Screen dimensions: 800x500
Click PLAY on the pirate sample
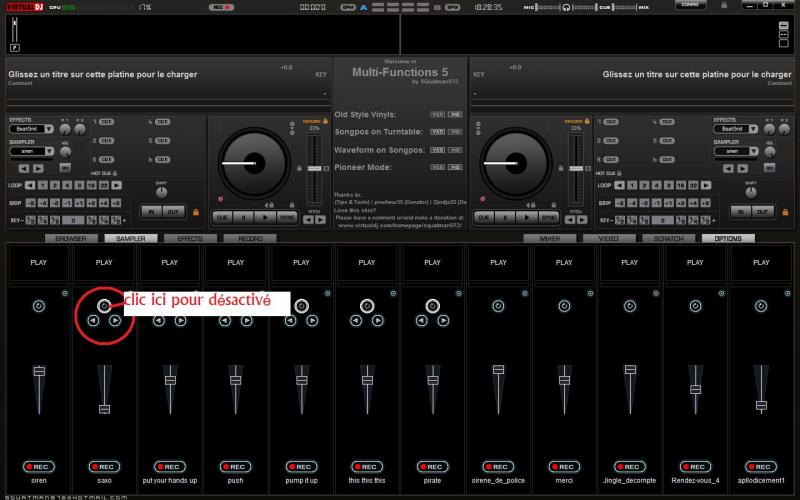pyautogui.click(x=432, y=263)
